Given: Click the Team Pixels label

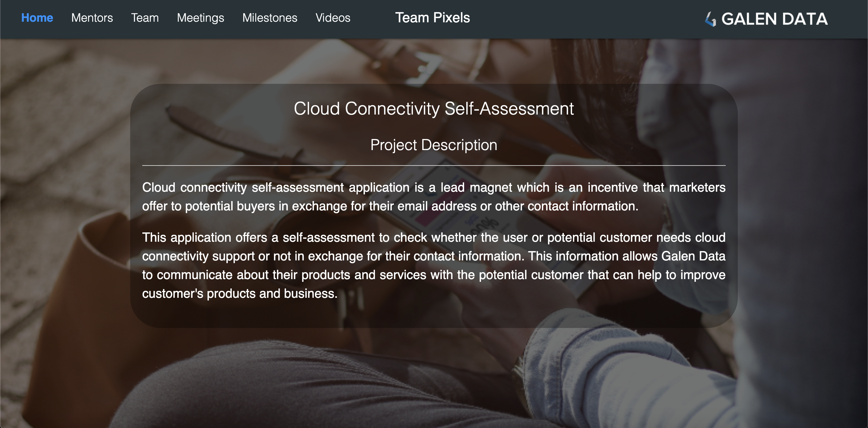Looking at the screenshot, I should [x=433, y=18].
